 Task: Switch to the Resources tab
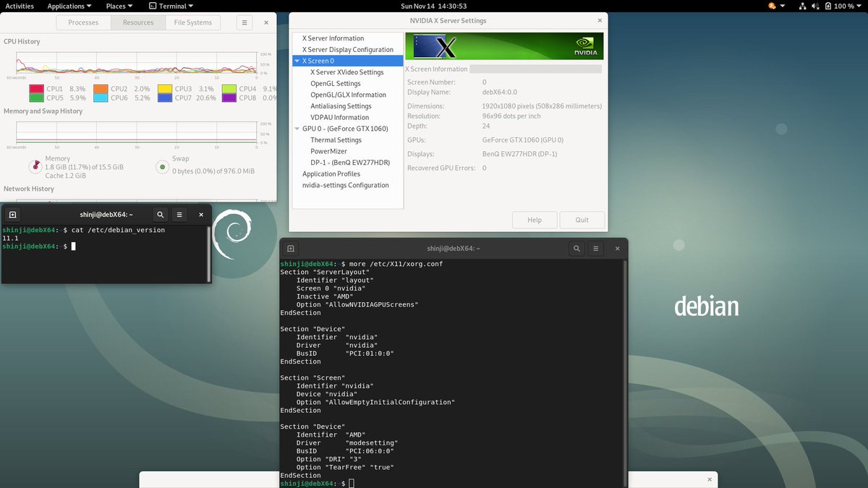click(138, 22)
